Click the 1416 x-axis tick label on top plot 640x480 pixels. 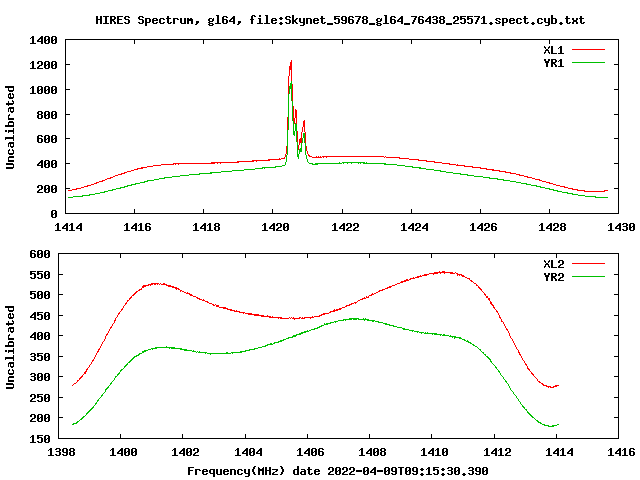[x=137, y=227]
